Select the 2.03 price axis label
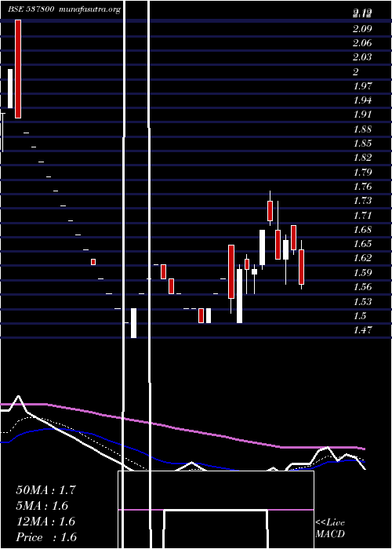The width and height of the screenshot is (392, 549). click(x=362, y=56)
